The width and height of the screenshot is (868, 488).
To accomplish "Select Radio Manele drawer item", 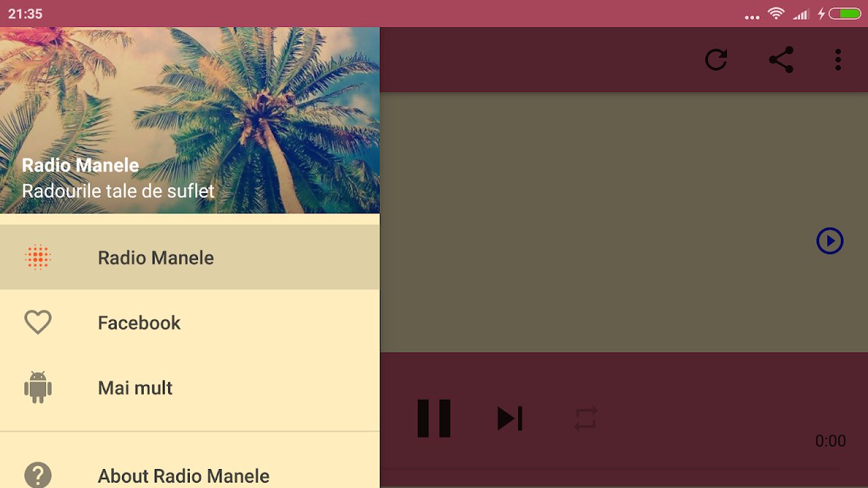I will 190,258.
